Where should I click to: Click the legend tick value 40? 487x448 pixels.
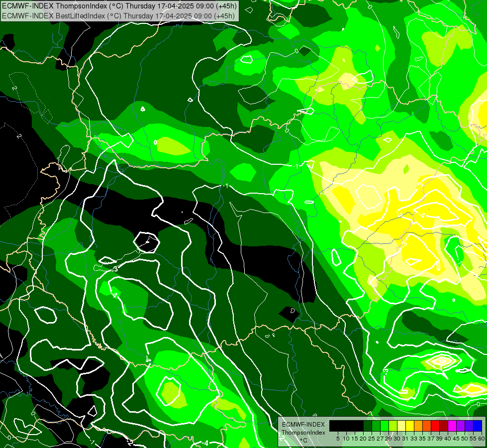(448, 439)
